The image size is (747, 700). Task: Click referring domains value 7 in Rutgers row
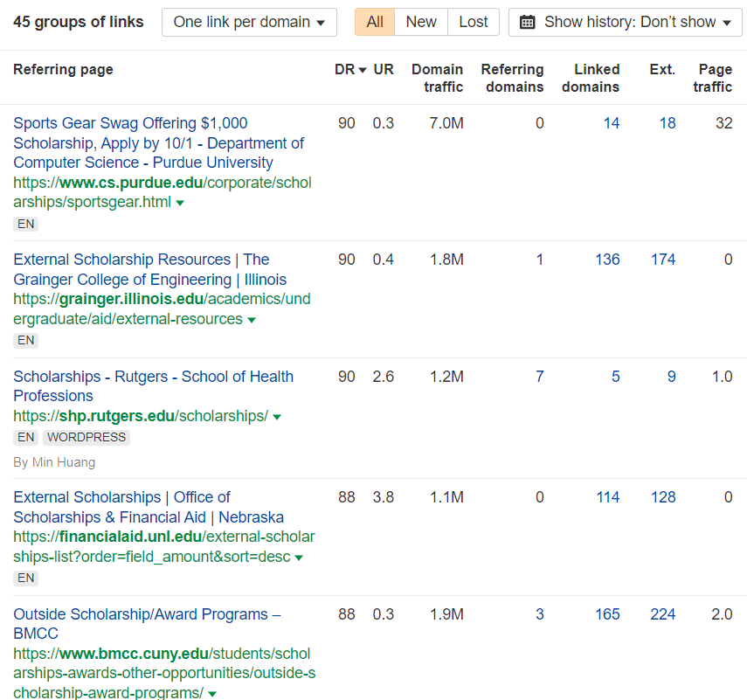pyautogui.click(x=540, y=377)
